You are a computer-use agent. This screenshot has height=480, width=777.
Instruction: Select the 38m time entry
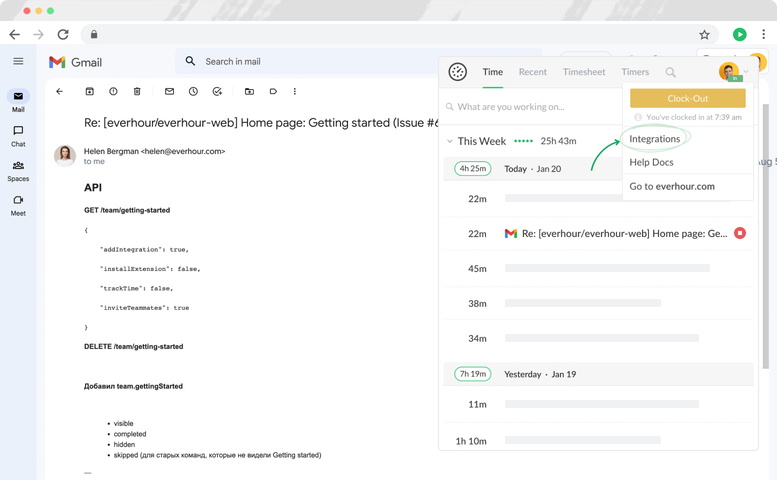(x=598, y=303)
